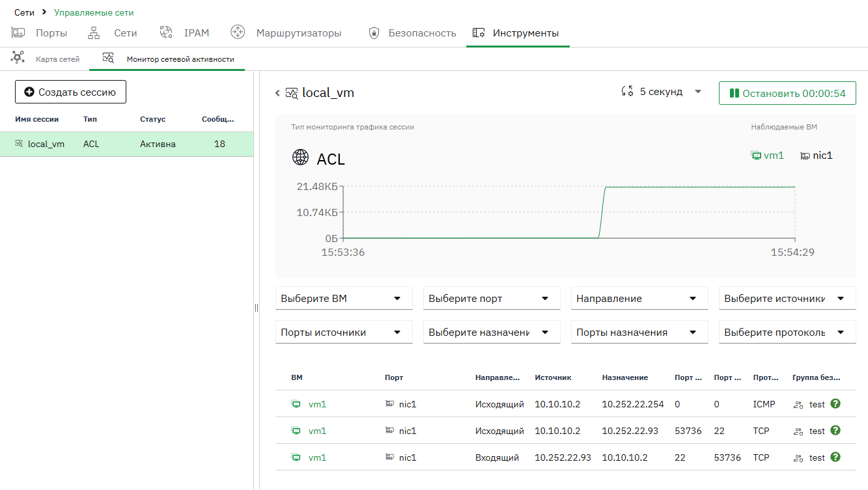Open the Выберите источники dropdown
Screen dimensions: 868x490
(x=787, y=298)
